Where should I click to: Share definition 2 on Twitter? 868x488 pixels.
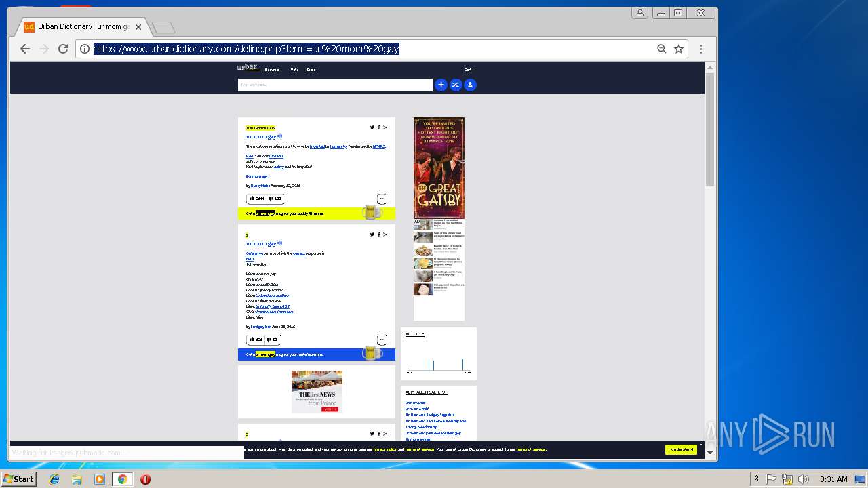372,235
